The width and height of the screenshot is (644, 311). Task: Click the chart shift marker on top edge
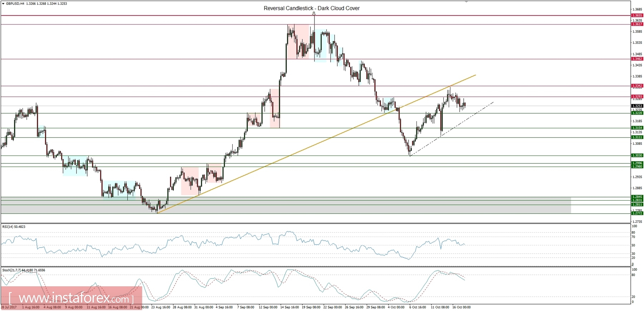[466, 2]
